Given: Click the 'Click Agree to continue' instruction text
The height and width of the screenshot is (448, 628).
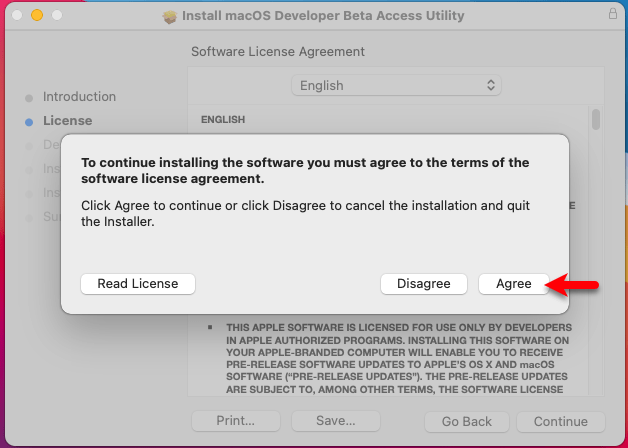Looking at the screenshot, I should tap(306, 213).
